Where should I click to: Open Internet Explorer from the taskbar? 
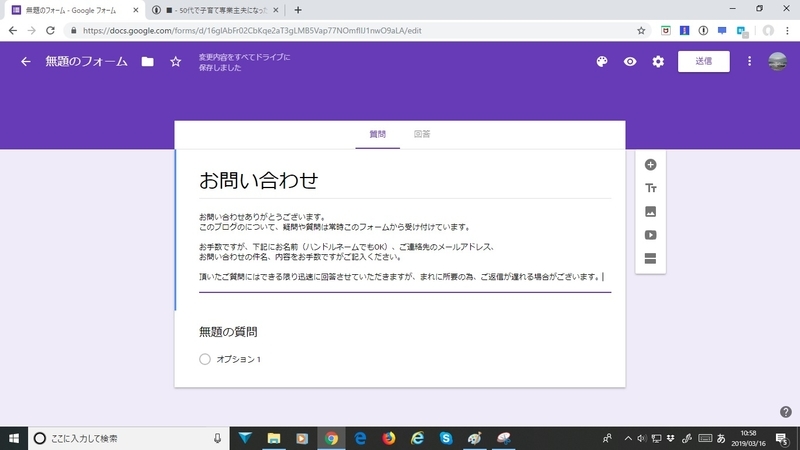click(x=417, y=438)
